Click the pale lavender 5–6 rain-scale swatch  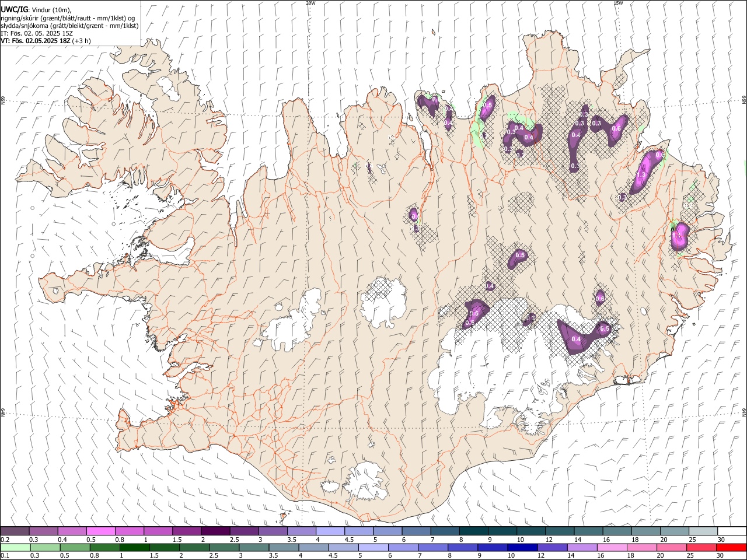pos(373,547)
